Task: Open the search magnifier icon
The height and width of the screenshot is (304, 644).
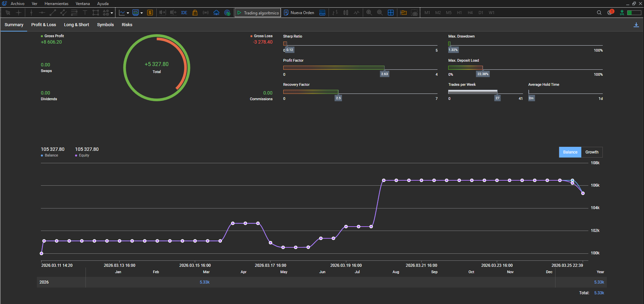Action: [599, 13]
